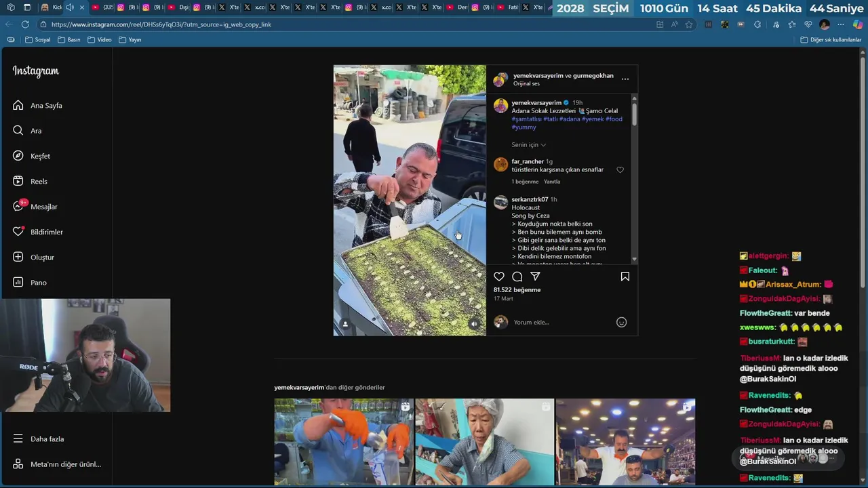Toggle video sound mute button
868x488 pixels.
474,325
